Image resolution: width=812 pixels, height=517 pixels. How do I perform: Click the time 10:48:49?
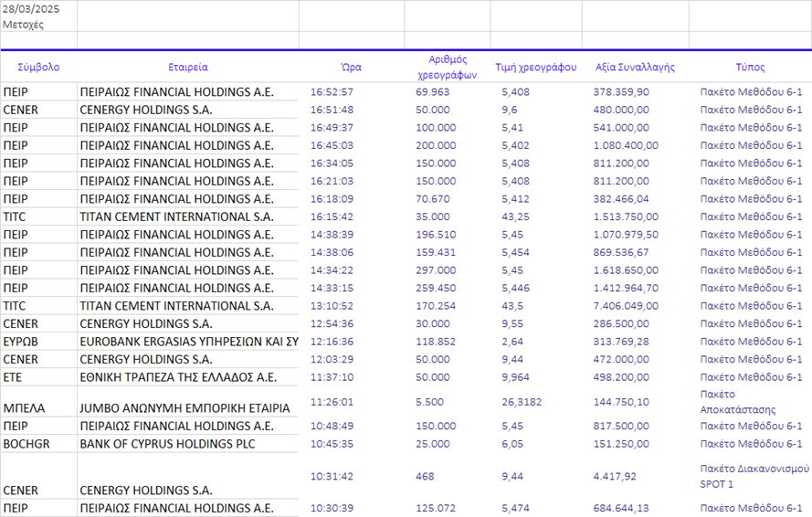[x=332, y=427]
